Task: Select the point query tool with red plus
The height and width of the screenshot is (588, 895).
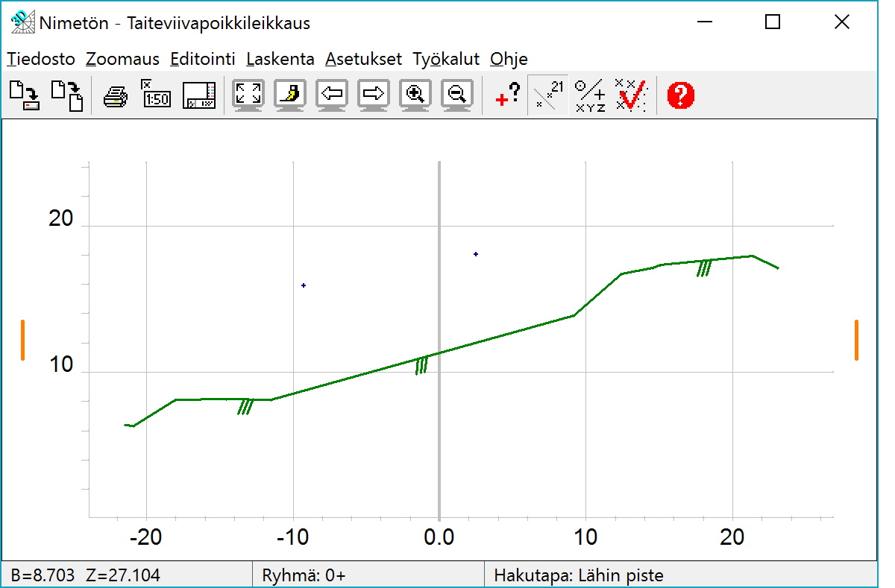Action: (x=507, y=95)
